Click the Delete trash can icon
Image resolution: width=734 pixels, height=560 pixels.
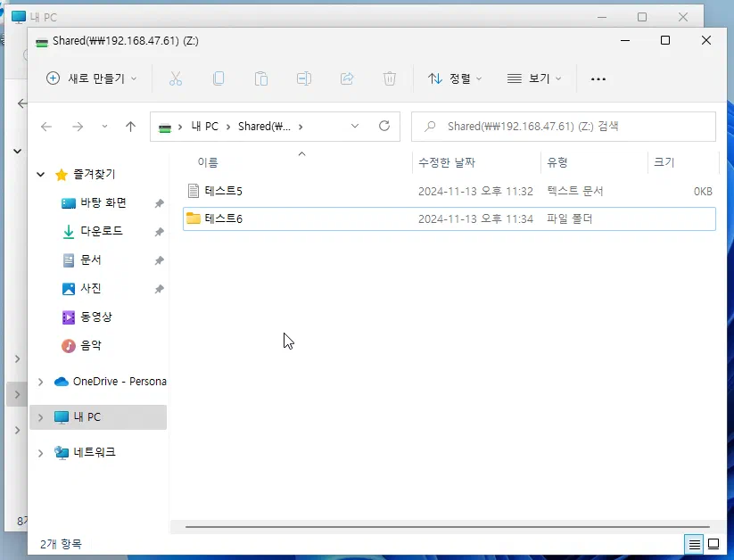[x=390, y=78]
